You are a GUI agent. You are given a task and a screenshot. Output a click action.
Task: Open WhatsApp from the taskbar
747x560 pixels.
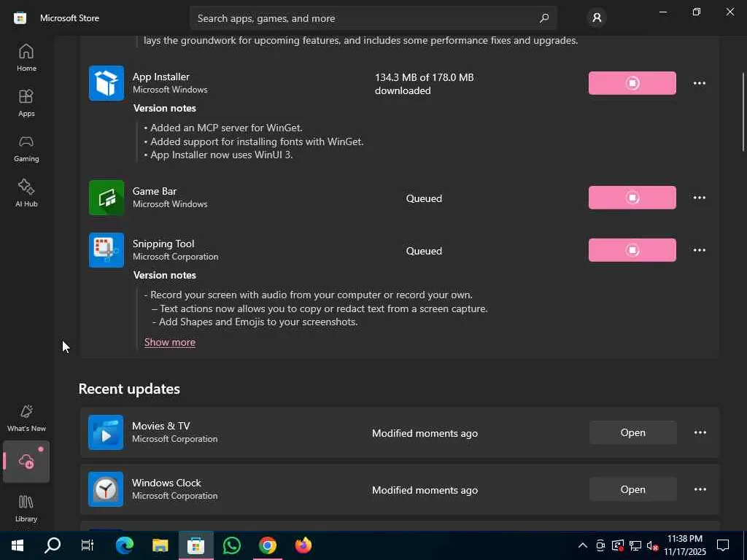click(x=231, y=545)
